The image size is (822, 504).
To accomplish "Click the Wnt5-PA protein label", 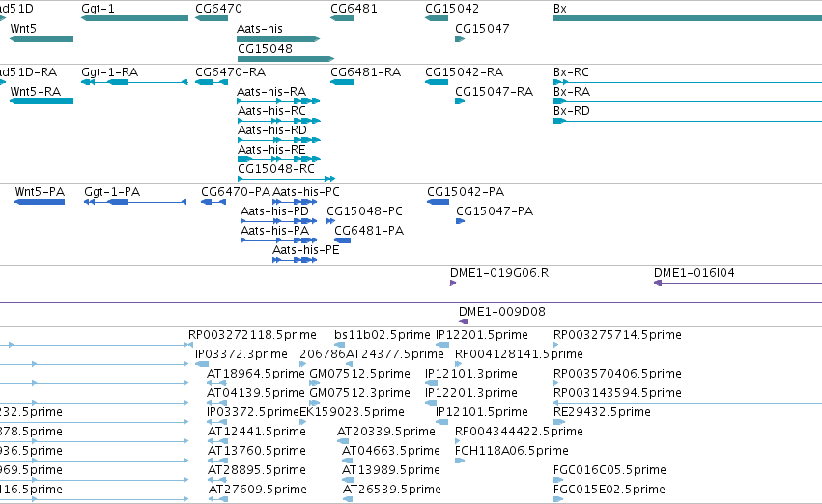I will pyautogui.click(x=40, y=192).
